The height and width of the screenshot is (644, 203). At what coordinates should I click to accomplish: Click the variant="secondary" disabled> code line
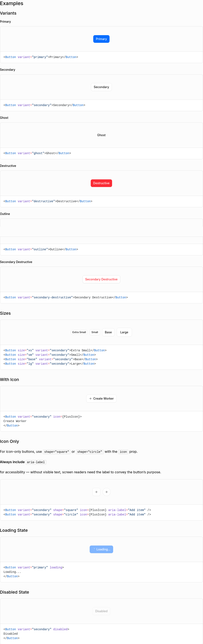(36, 630)
